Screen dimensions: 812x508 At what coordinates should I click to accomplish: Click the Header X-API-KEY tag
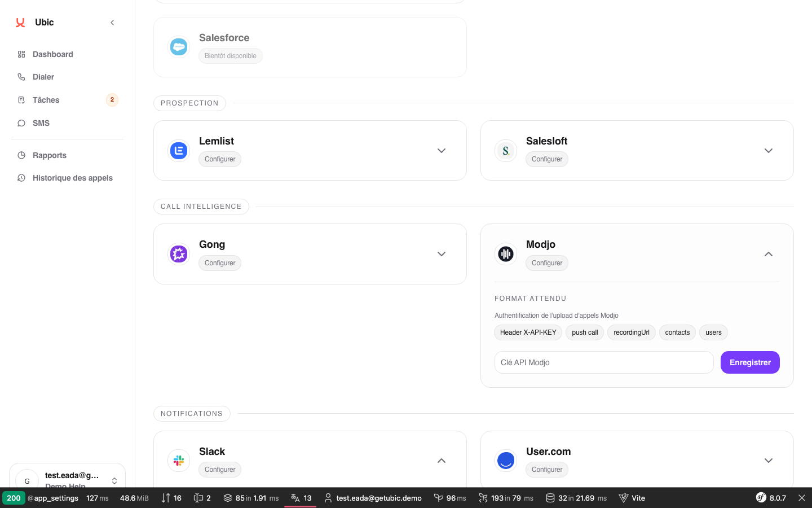pos(528,332)
